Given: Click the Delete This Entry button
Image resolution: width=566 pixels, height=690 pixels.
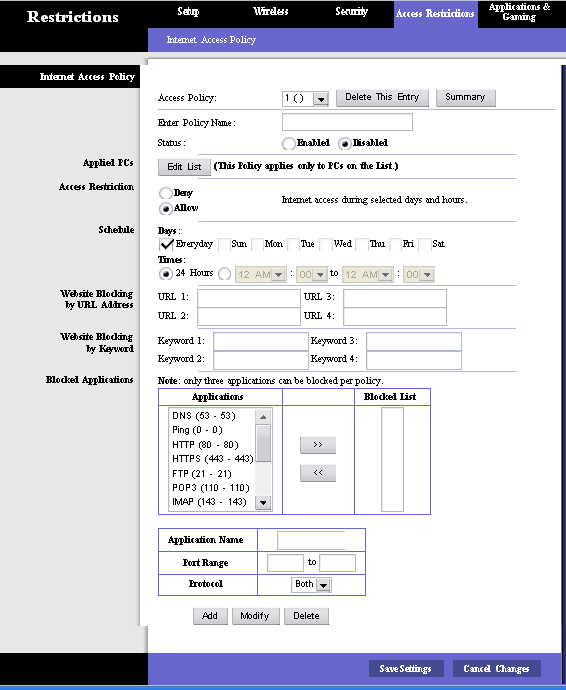Looking at the screenshot, I should pos(382,97).
